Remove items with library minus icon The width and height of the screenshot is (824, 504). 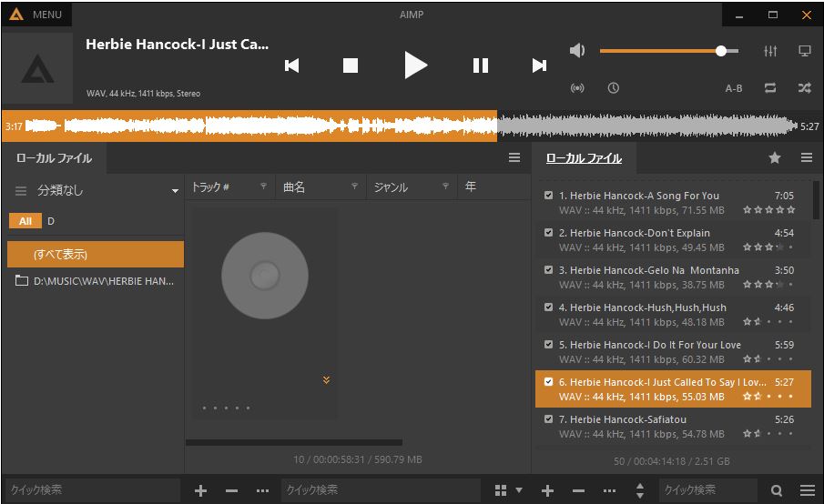[x=231, y=490]
